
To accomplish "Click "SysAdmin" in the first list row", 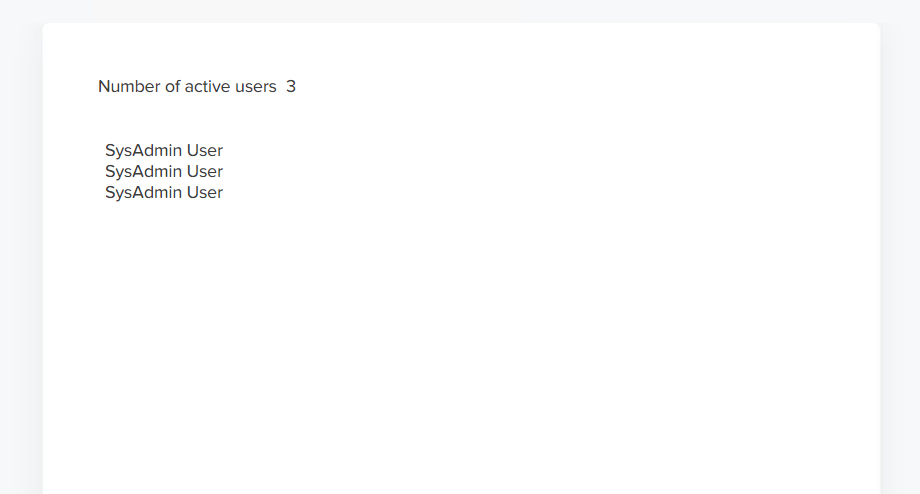I will (144, 151).
